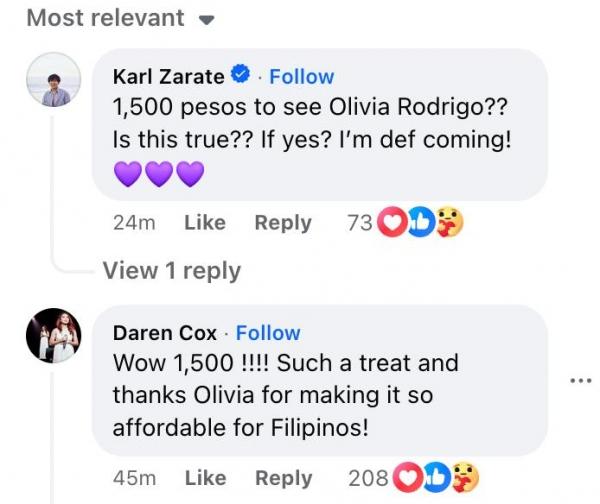Reply to Karl Zarate's comment
Image resolution: width=600 pixels, height=504 pixels.
pos(283,223)
